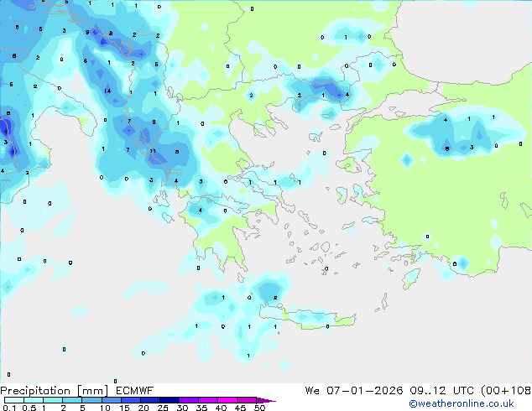Select the 1–2 mm legend color box
Screen dimensions: 532x411
[x=53, y=400]
